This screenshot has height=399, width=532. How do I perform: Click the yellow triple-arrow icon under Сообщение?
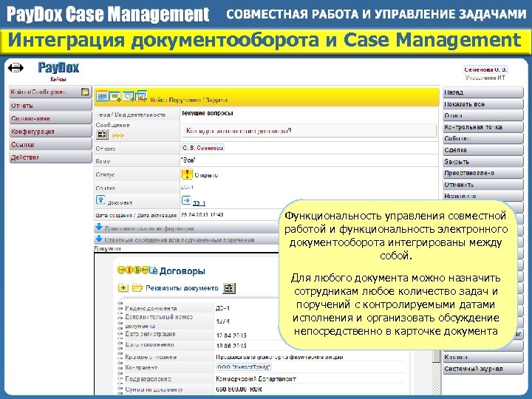coord(118,135)
